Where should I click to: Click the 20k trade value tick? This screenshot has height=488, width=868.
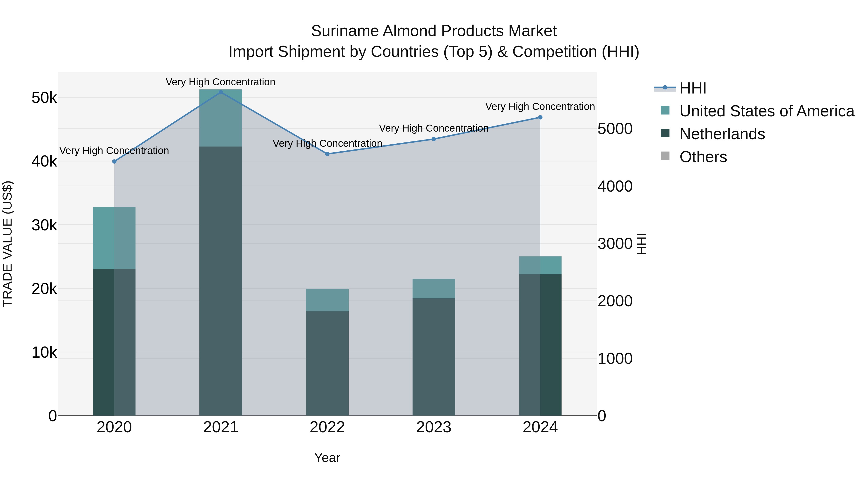pos(44,289)
